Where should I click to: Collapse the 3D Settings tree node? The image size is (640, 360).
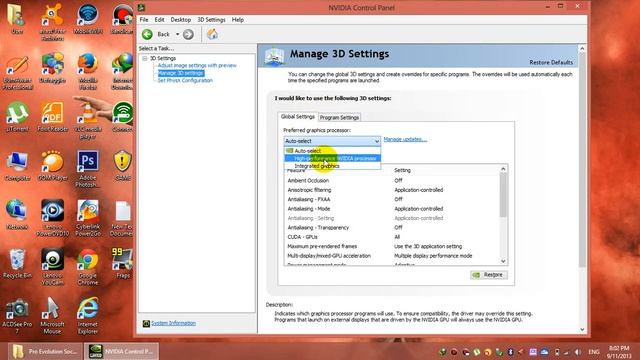[144, 58]
